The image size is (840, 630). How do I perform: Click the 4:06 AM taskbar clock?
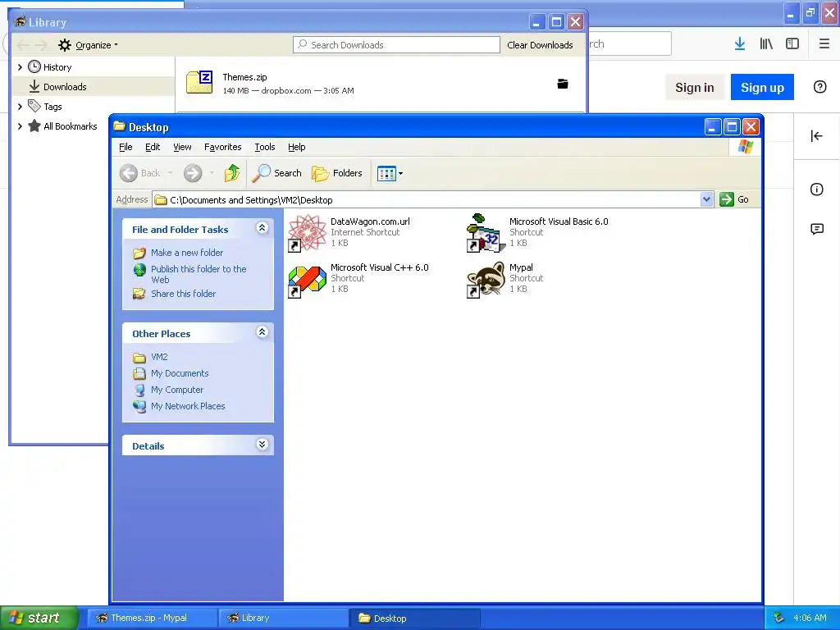(810, 618)
